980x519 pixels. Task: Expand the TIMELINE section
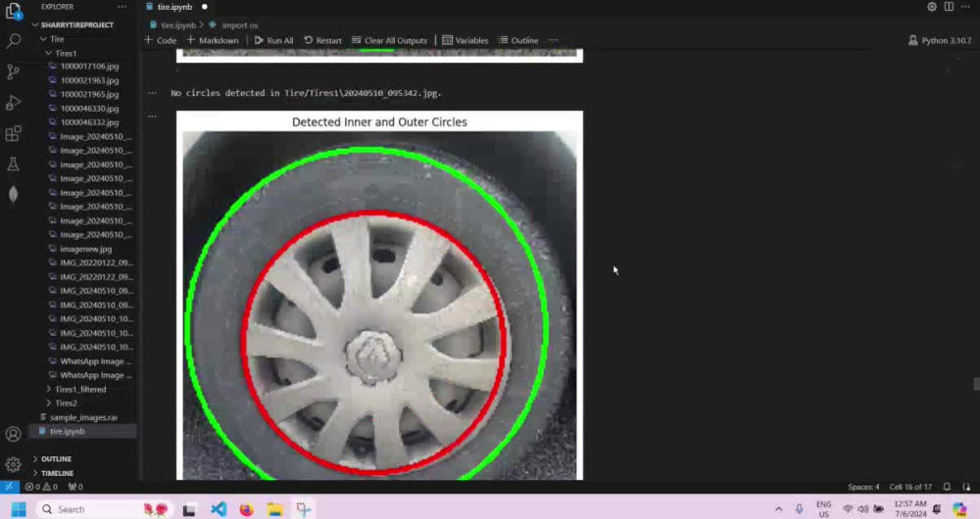pos(58,473)
